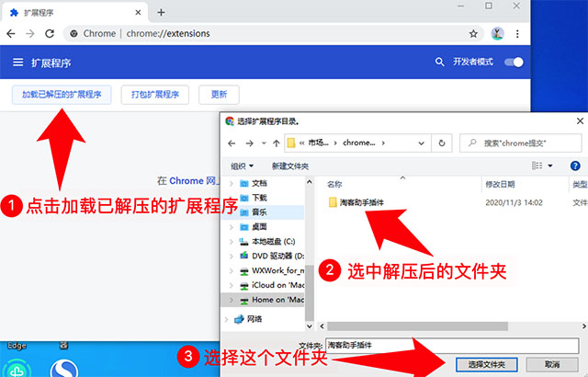The height and width of the screenshot is (377, 588).
Task: Click 打包扩展程序 button
Action: coord(155,95)
